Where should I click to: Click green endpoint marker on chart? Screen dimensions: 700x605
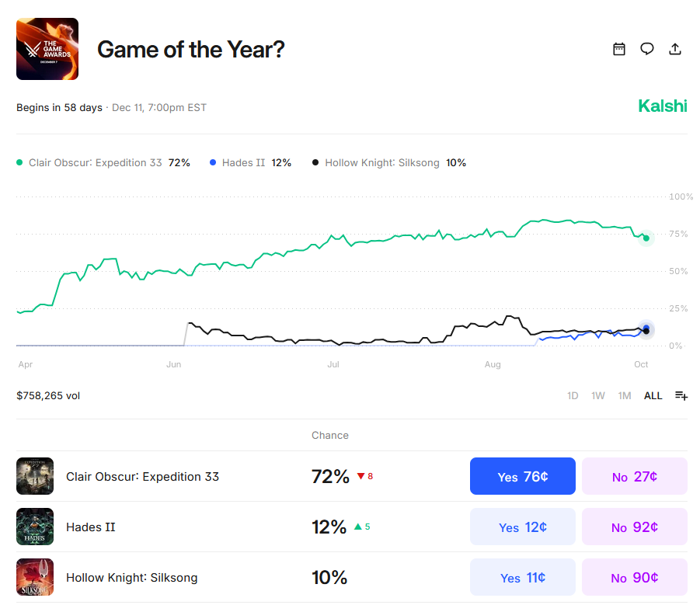pyautogui.click(x=646, y=238)
